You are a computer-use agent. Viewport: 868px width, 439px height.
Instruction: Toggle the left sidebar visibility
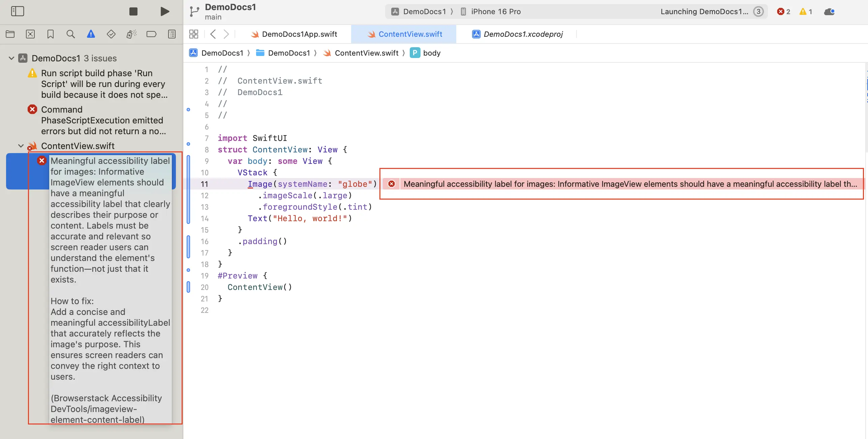(18, 11)
